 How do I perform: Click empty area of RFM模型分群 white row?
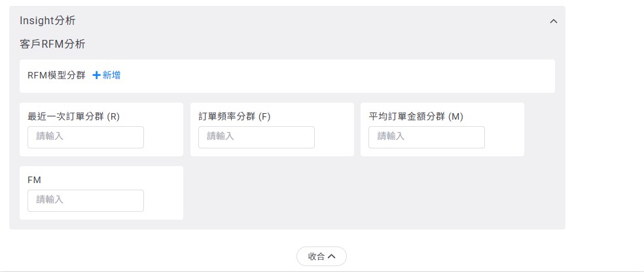click(x=340, y=76)
